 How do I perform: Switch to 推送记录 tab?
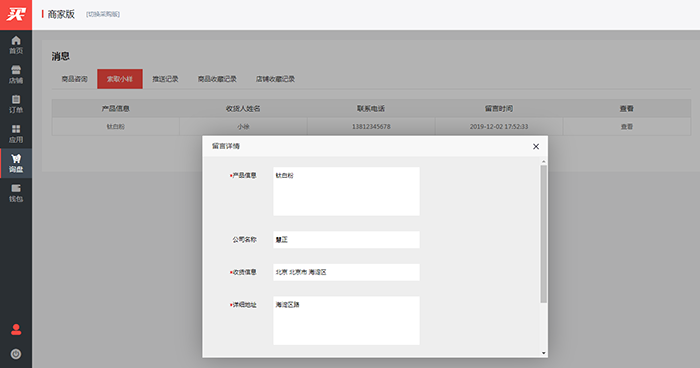click(165, 79)
